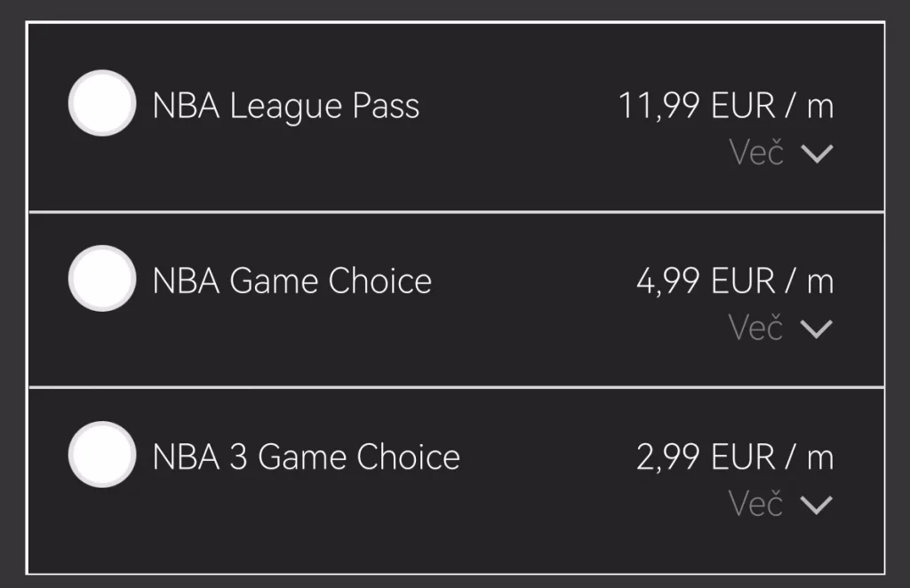The width and height of the screenshot is (910, 588).
Task: Expand the chevron under the 4,99 EUR price
Action: (x=816, y=329)
